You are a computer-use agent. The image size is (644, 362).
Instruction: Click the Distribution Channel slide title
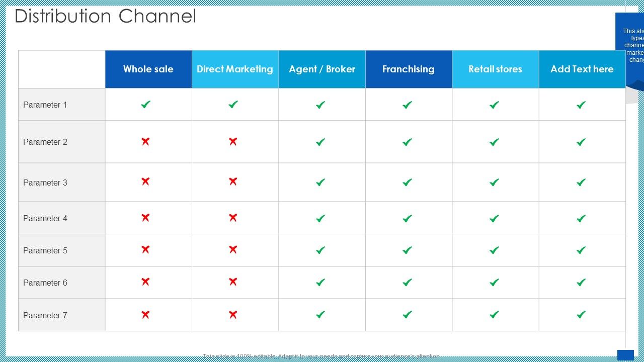click(106, 16)
